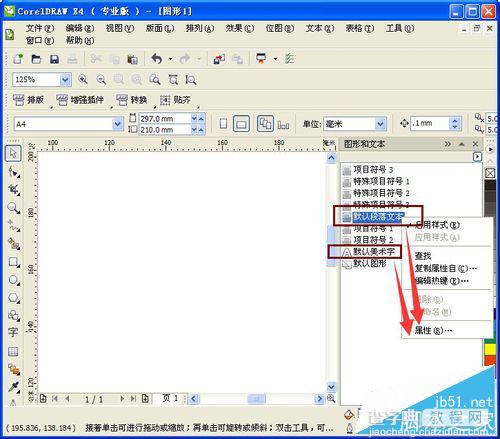Choose 编辑热键 from the context menu

[x=442, y=281]
